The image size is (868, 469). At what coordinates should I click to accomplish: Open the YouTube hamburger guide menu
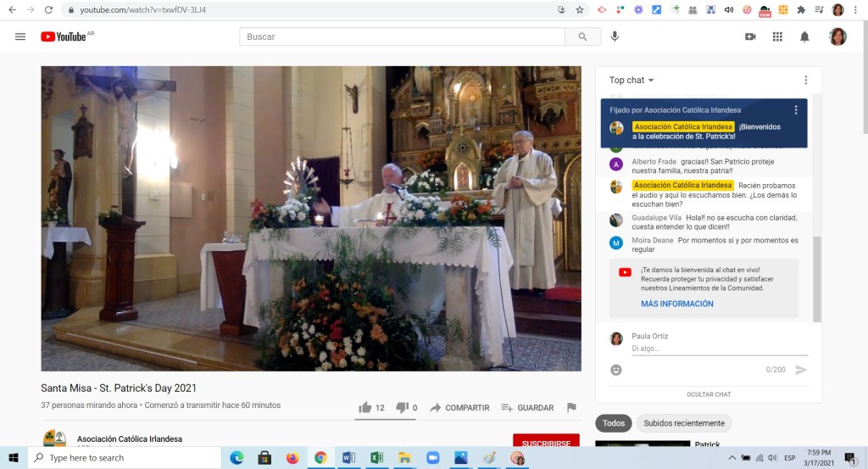click(x=20, y=36)
